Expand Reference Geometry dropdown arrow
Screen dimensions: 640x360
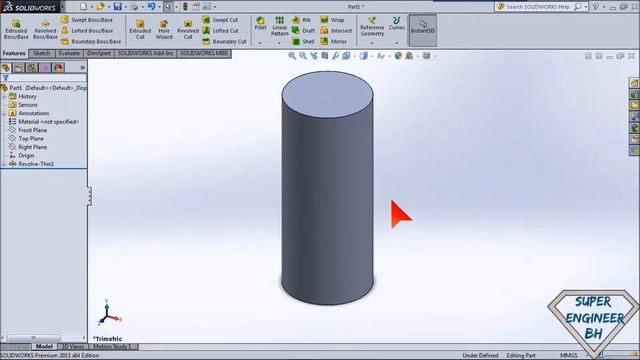pyautogui.click(x=372, y=43)
